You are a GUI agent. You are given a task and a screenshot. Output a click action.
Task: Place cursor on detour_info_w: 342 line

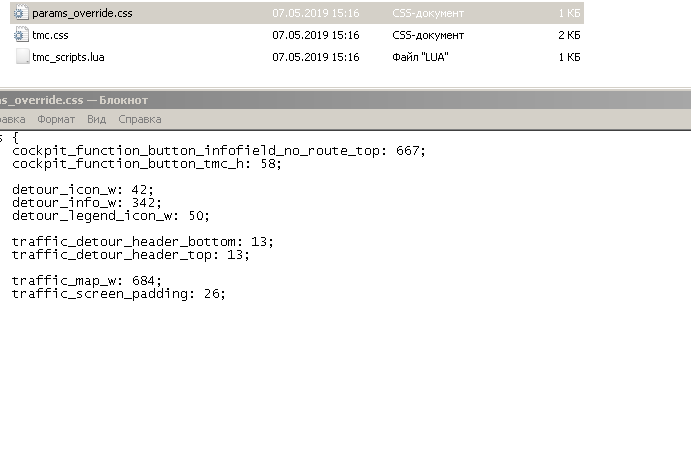pos(87,203)
